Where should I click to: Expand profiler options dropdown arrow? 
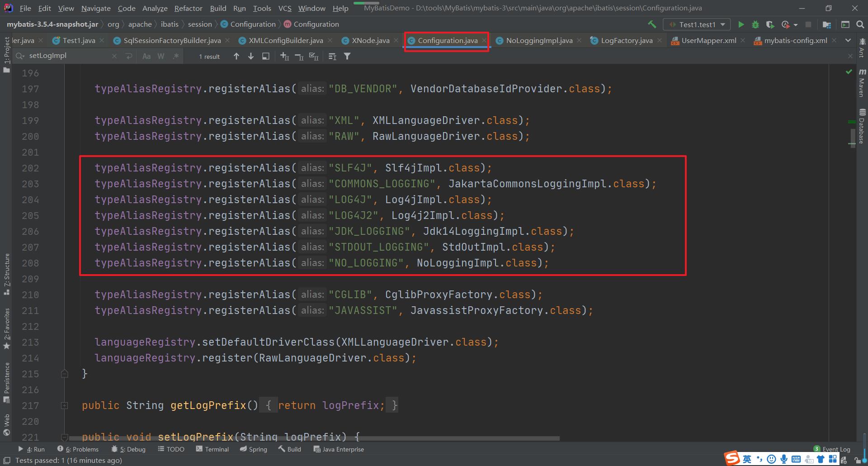[x=795, y=25]
